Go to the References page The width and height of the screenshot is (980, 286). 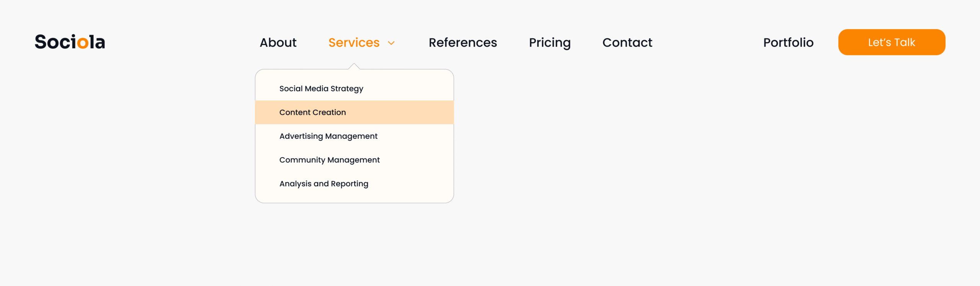[462, 43]
